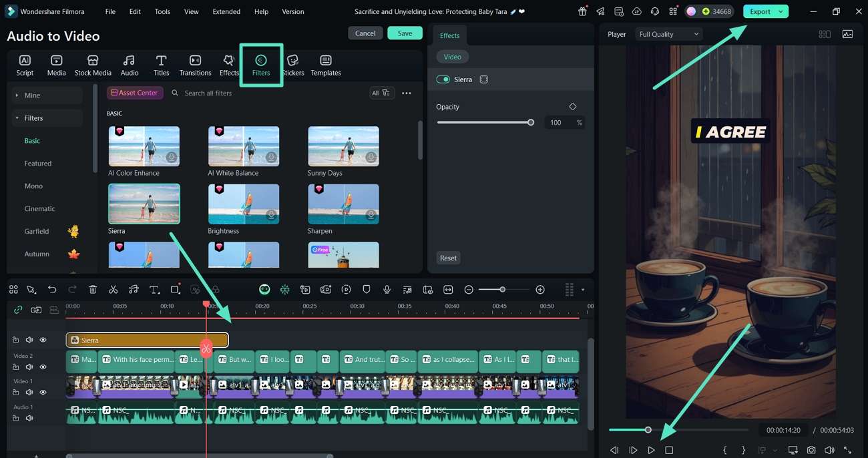Stop the preview playback
The height and width of the screenshot is (458, 868).
tap(669, 451)
